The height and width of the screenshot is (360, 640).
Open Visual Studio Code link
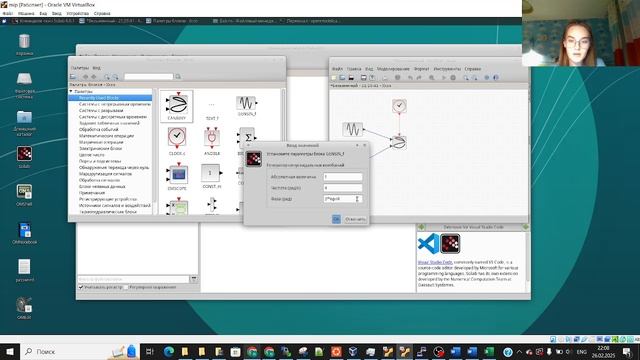click(x=435, y=262)
